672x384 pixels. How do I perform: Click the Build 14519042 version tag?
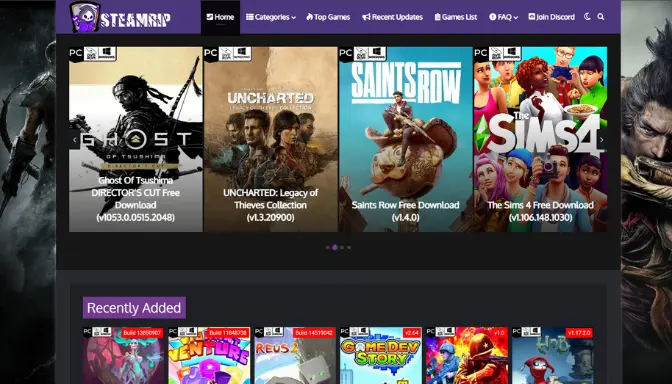(314, 333)
